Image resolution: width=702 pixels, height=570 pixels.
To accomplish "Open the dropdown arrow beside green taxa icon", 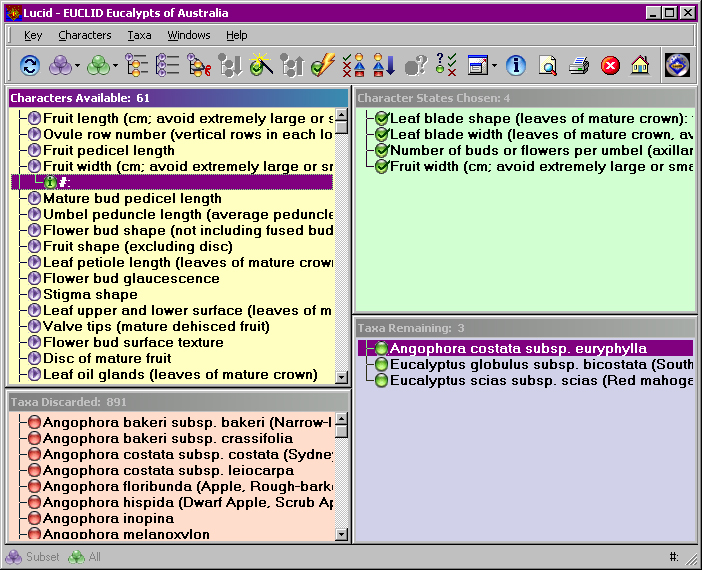I will click(116, 66).
